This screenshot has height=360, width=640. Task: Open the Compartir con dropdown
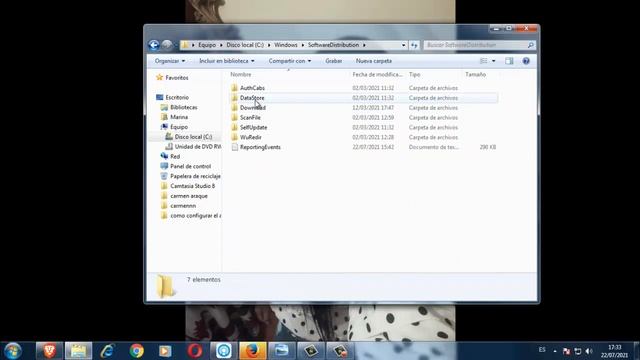click(289, 61)
